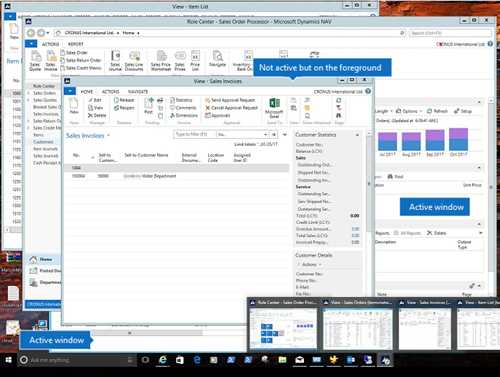Viewport: 500px width, 377px height.
Task: Click the Post icon in Sales Invoices
Action: 149,106
